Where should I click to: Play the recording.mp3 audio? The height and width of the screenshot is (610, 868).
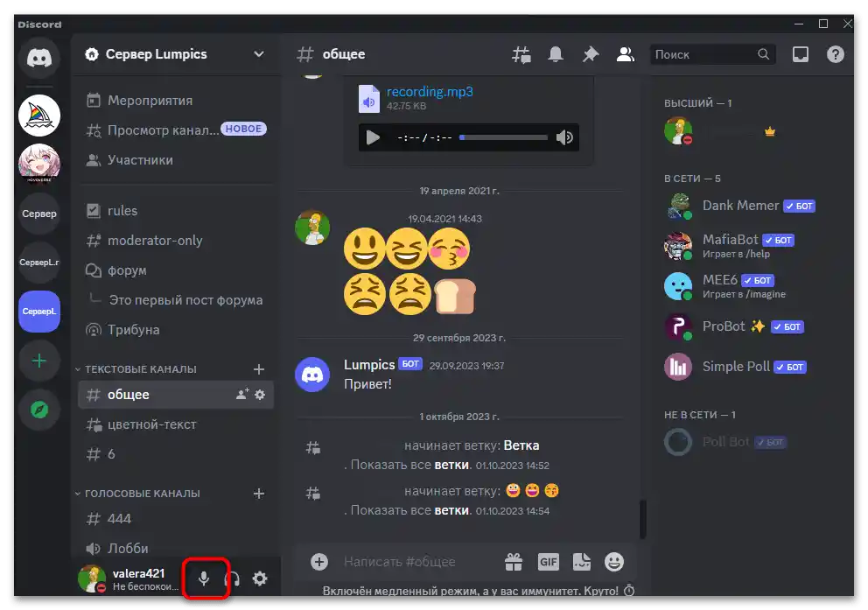[x=373, y=137]
